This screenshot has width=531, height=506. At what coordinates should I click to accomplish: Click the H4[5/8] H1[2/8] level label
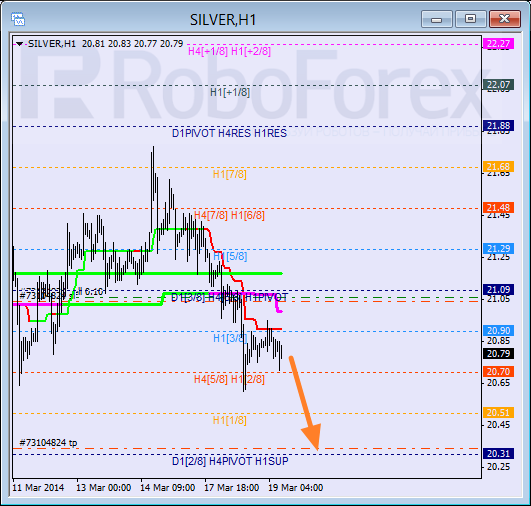pyautogui.click(x=229, y=379)
